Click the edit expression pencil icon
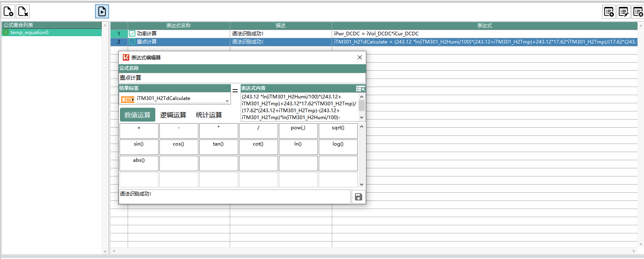 (x=623, y=12)
